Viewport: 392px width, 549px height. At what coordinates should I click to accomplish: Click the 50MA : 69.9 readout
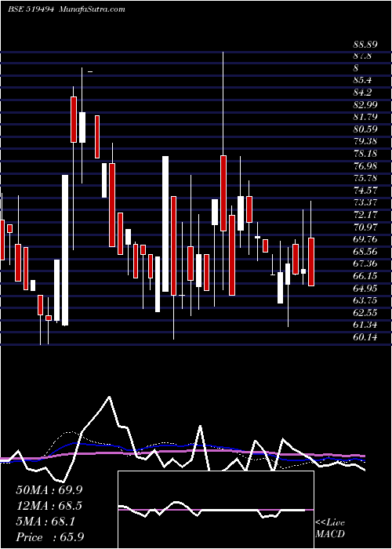49,490
